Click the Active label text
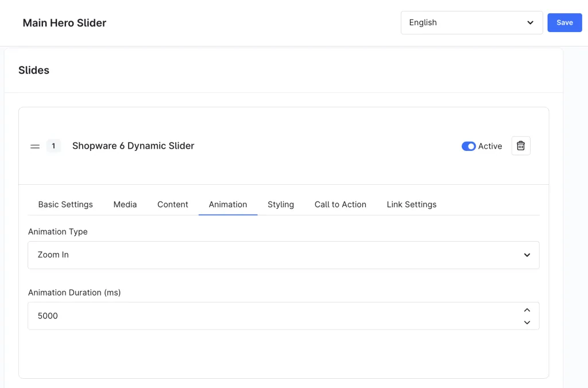The image size is (588, 388). pyautogui.click(x=490, y=146)
